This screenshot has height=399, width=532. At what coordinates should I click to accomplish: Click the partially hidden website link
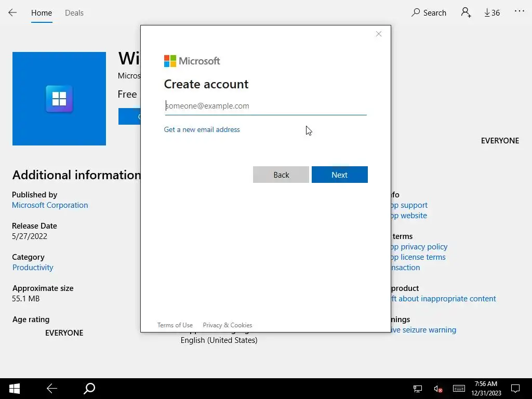pyautogui.click(x=409, y=216)
